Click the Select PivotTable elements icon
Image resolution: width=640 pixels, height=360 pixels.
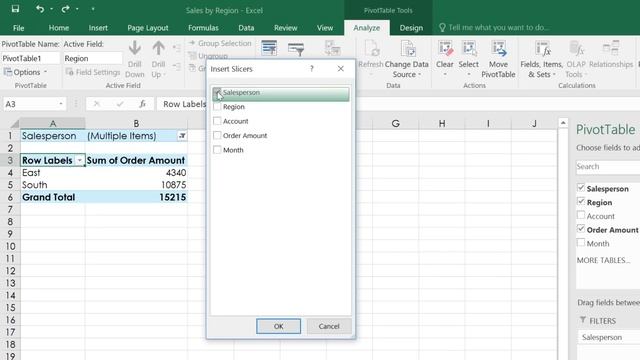click(469, 49)
